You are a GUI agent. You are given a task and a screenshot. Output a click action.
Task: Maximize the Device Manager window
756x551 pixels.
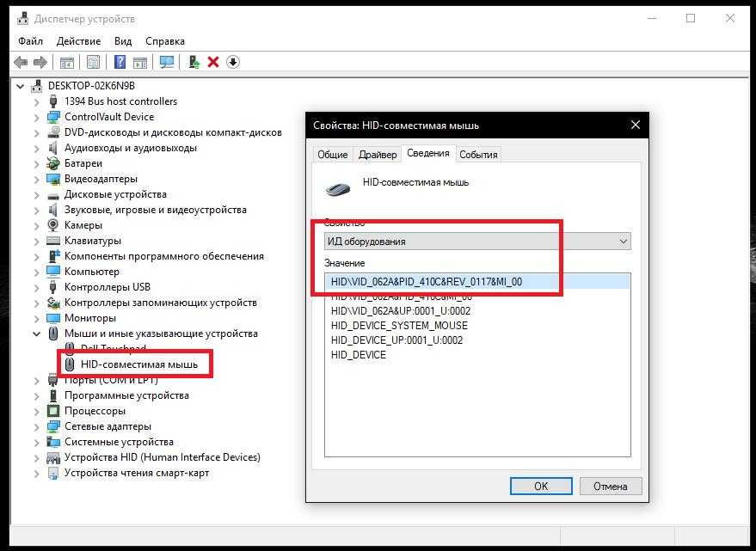click(691, 19)
